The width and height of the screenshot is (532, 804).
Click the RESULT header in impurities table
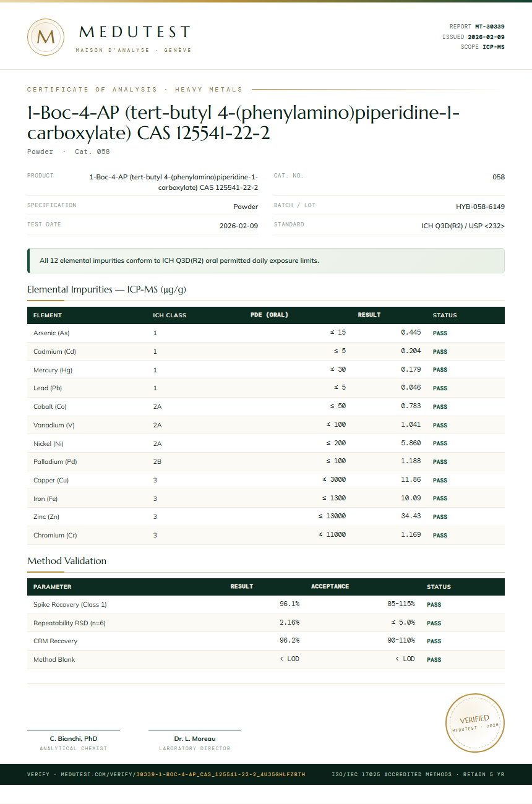[369, 315]
